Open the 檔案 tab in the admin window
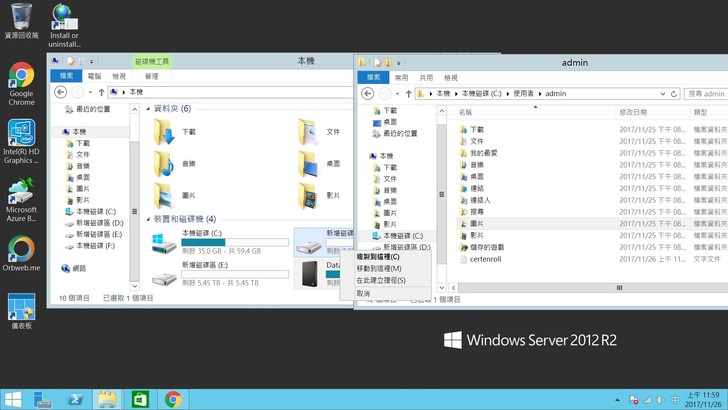 [x=373, y=78]
